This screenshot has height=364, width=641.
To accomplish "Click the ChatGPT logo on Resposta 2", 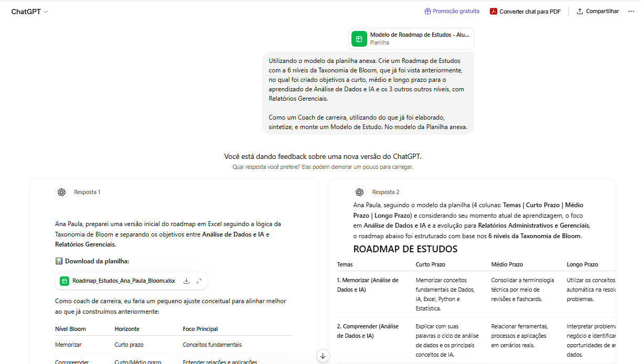I will point(359,192).
